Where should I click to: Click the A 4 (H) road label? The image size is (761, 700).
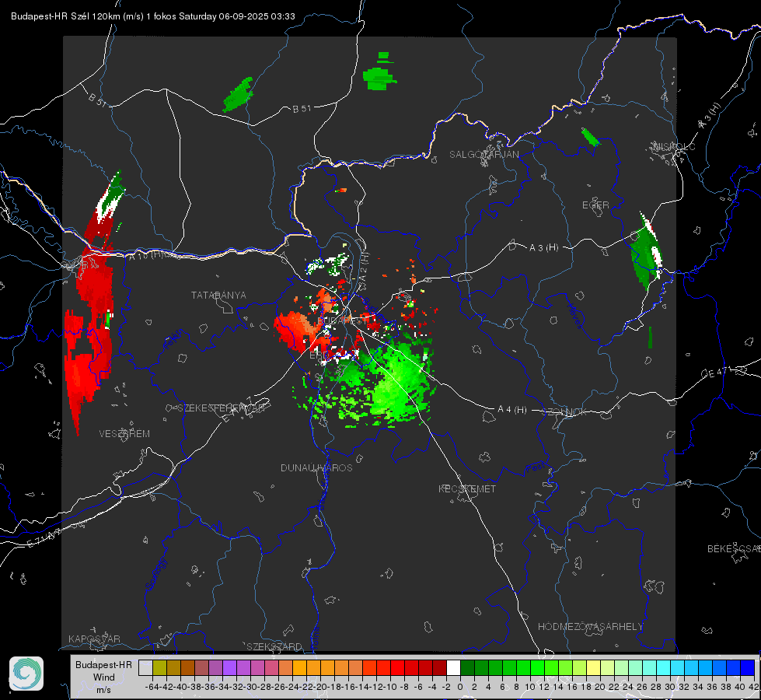[512, 410]
